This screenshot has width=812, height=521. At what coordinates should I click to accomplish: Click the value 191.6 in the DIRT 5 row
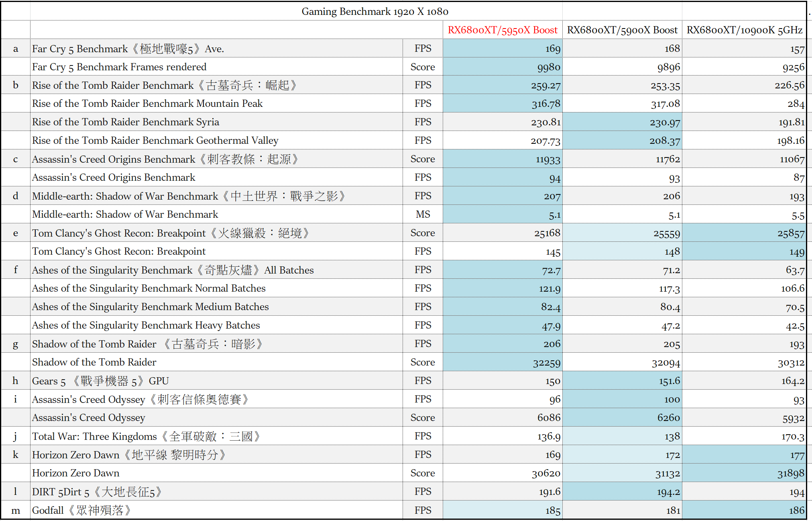(549, 492)
